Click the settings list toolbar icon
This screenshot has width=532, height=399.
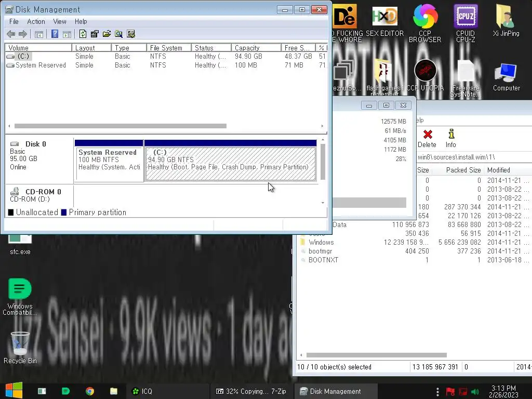(x=131, y=34)
